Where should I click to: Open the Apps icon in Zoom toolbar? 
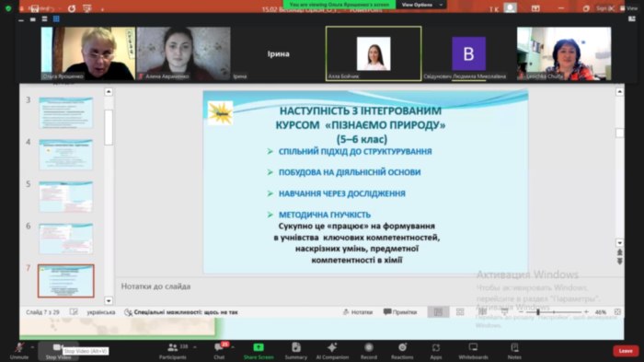436,348
